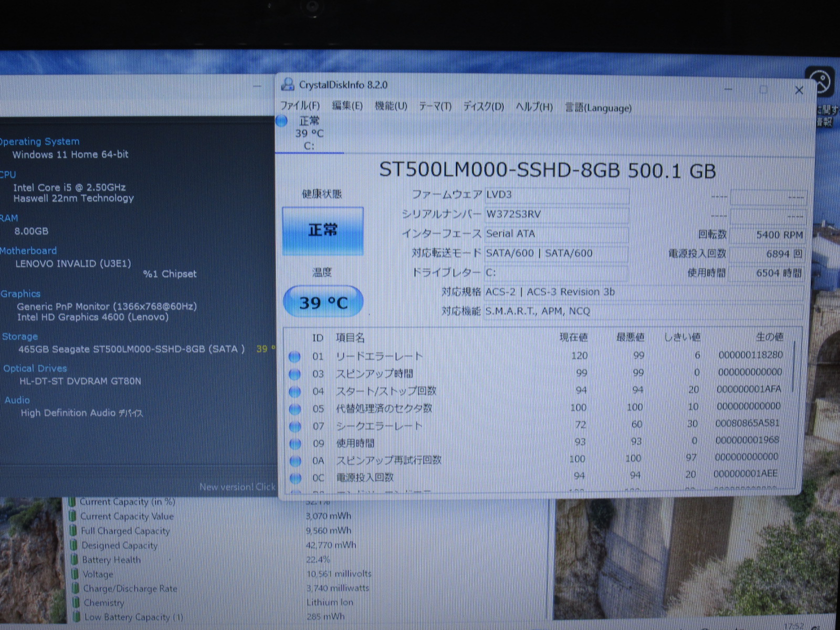Open the ファイル(F) menu
The width and height of the screenshot is (840, 630).
tap(299, 106)
